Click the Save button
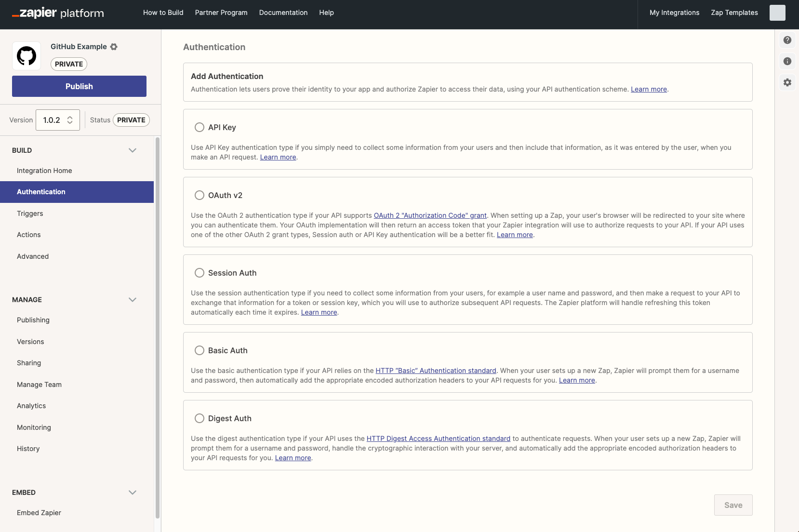This screenshot has height=532, width=799. (x=733, y=505)
